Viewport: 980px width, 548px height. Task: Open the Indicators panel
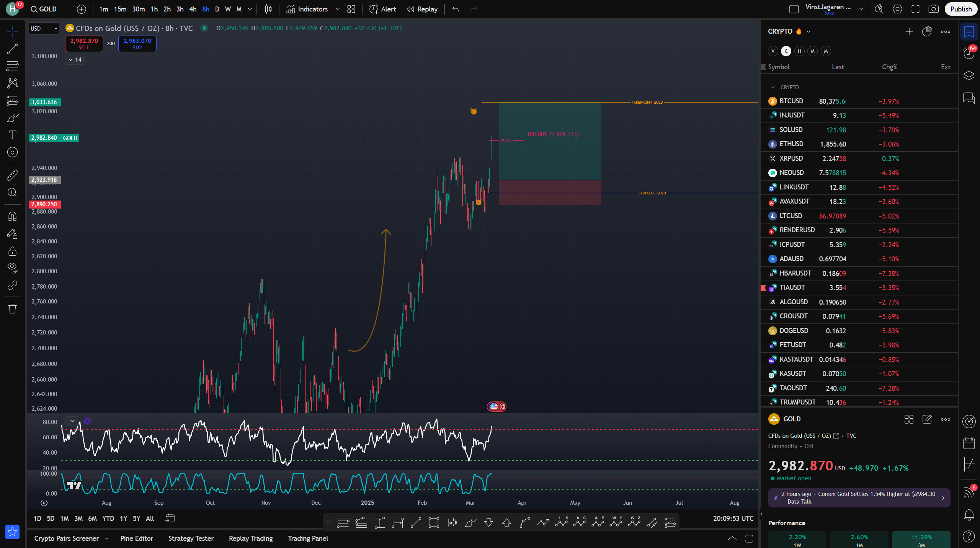click(x=307, y=9)
